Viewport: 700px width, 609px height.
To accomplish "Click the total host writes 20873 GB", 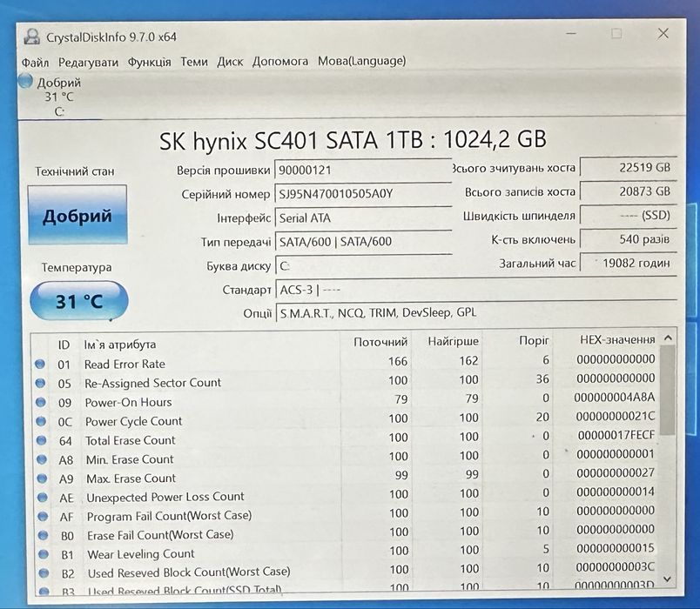I will pyautogui.click(x=628, y=191).
